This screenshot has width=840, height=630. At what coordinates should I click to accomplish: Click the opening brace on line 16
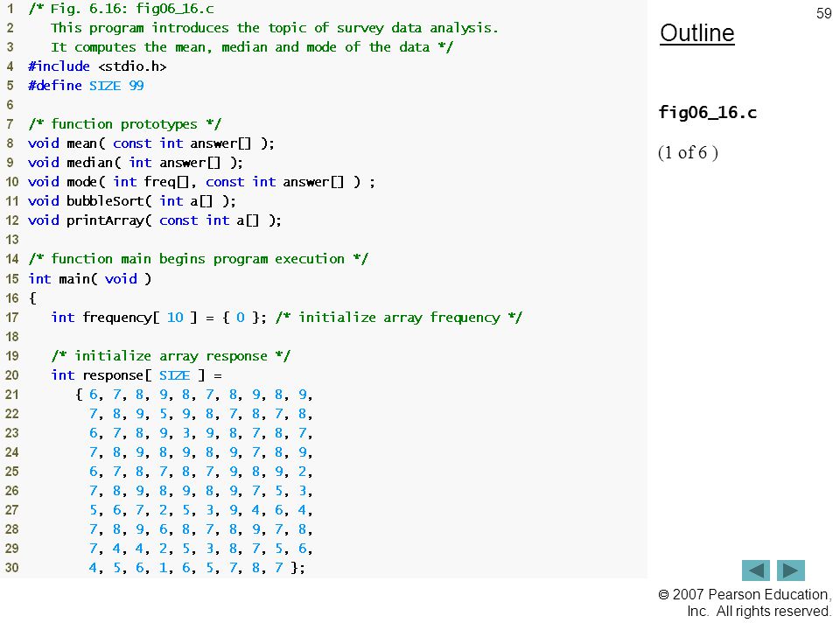tap(32, 297)
